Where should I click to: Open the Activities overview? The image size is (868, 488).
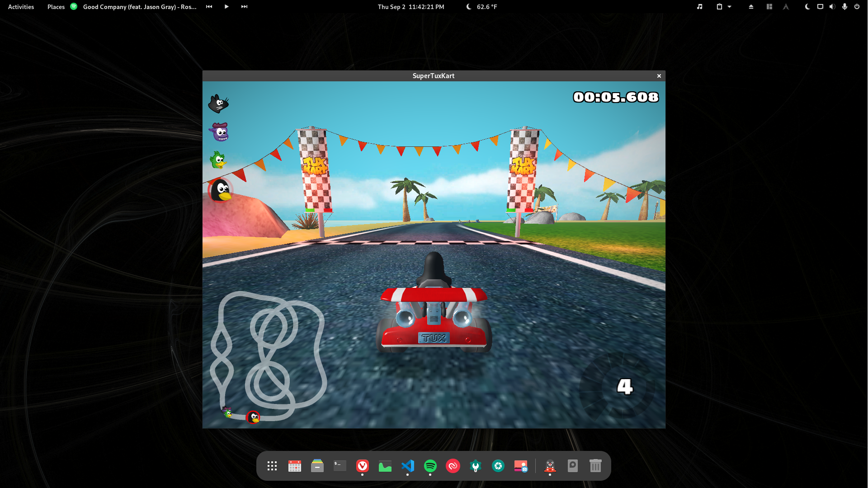(21, 7)
